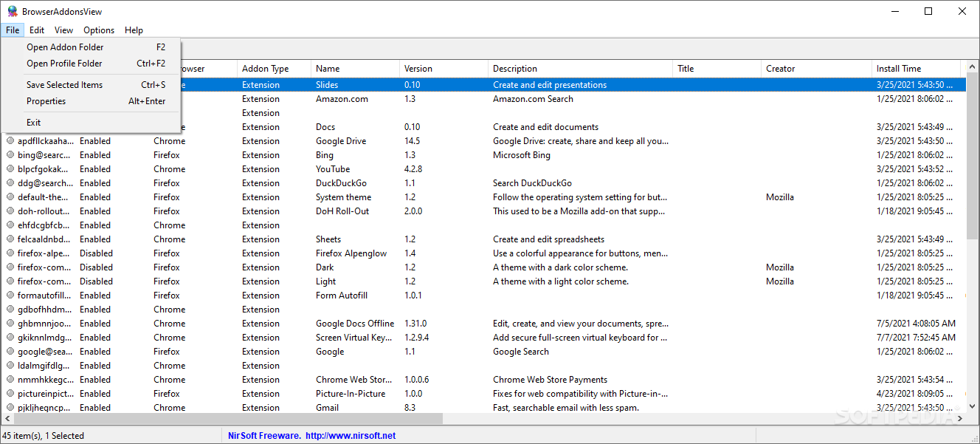Select the Amazon.com name cell
The height and width of the screenshot is (444, 980).
341,99
